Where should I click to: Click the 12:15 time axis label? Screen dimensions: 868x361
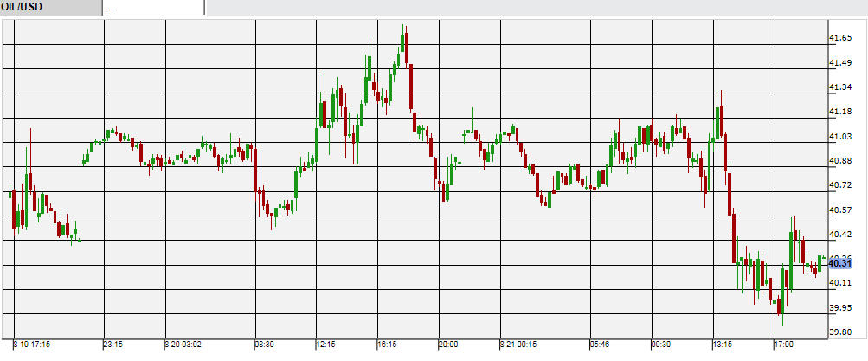click(326, 345)
